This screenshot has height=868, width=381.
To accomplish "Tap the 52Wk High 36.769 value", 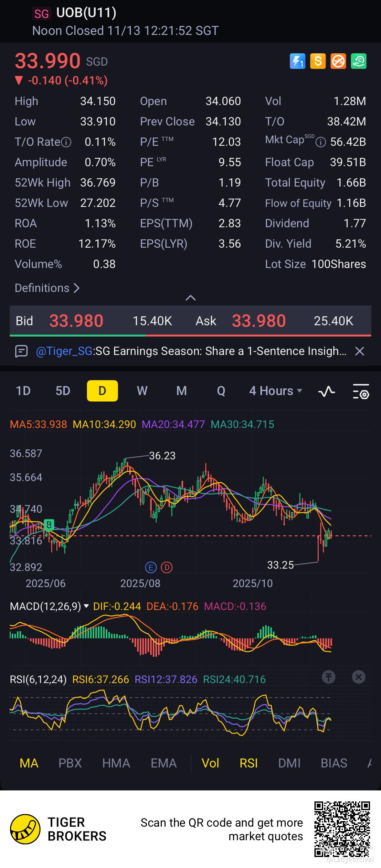I will click(98, 183).
